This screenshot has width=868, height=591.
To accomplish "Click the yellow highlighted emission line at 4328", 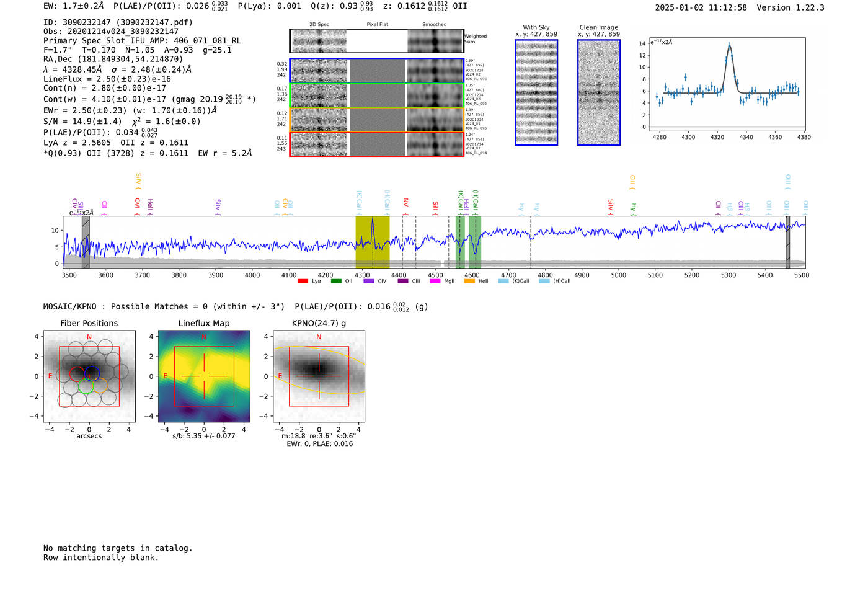I will [x=373, y=242].
